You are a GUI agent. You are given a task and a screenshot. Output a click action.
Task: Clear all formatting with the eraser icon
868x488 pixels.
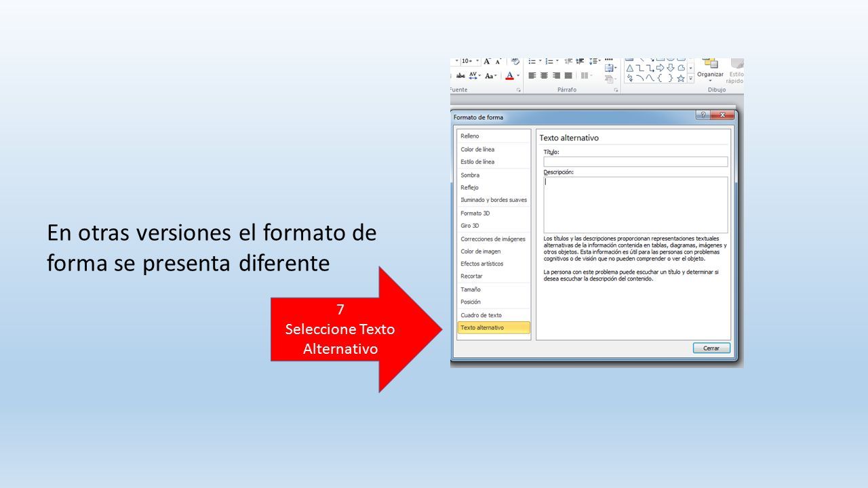pyautogui.click(x=515, y=61)
